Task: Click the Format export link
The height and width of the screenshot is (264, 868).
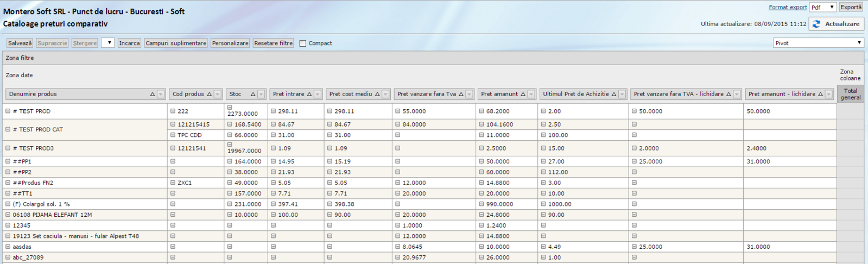Action: (x=787, y=7)
